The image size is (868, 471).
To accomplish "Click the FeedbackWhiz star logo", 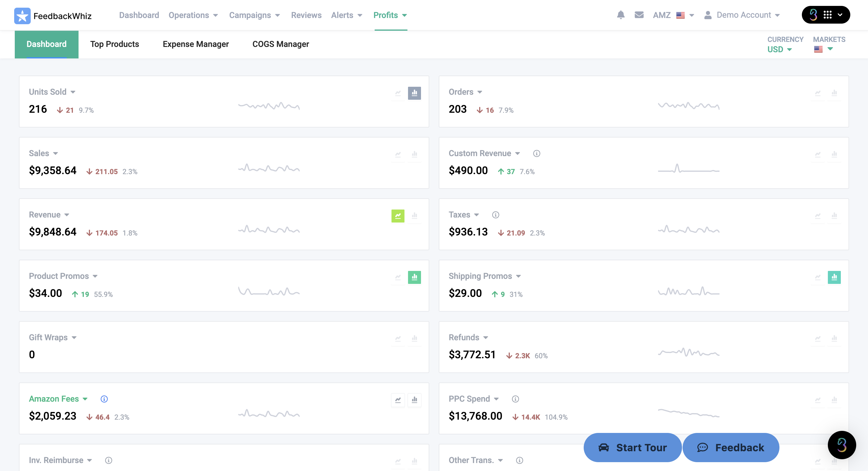I will (x=22, y=16).
